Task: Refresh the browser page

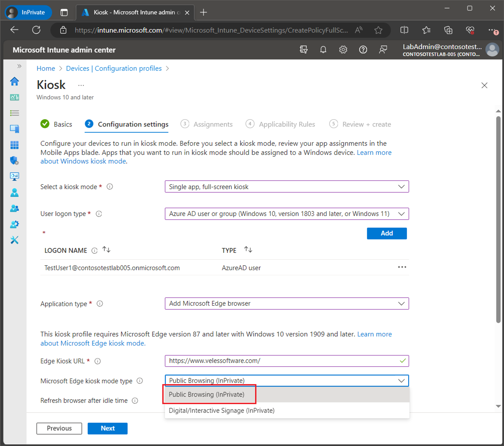Action: (36, 30)
